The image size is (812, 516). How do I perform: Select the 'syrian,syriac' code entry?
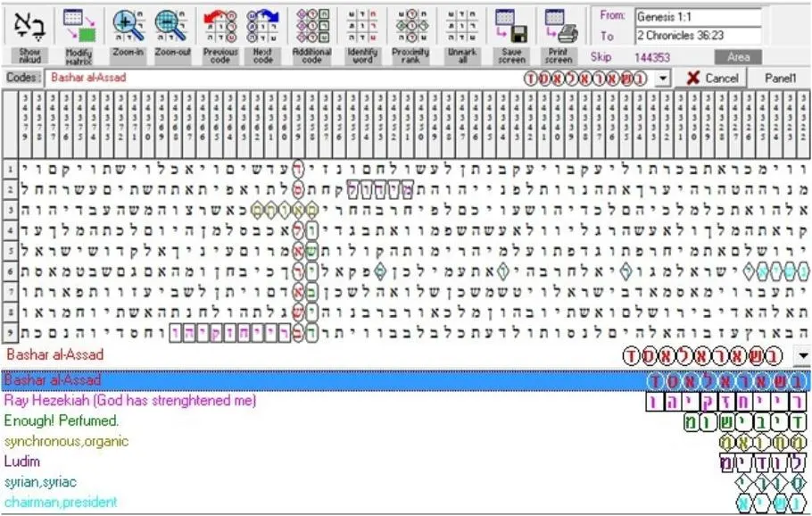pos(406,482)
